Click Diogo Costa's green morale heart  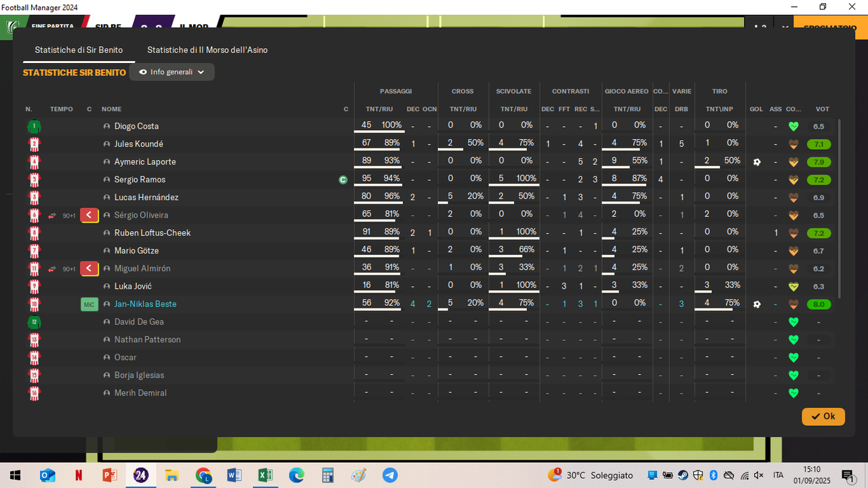pos(793,126)
